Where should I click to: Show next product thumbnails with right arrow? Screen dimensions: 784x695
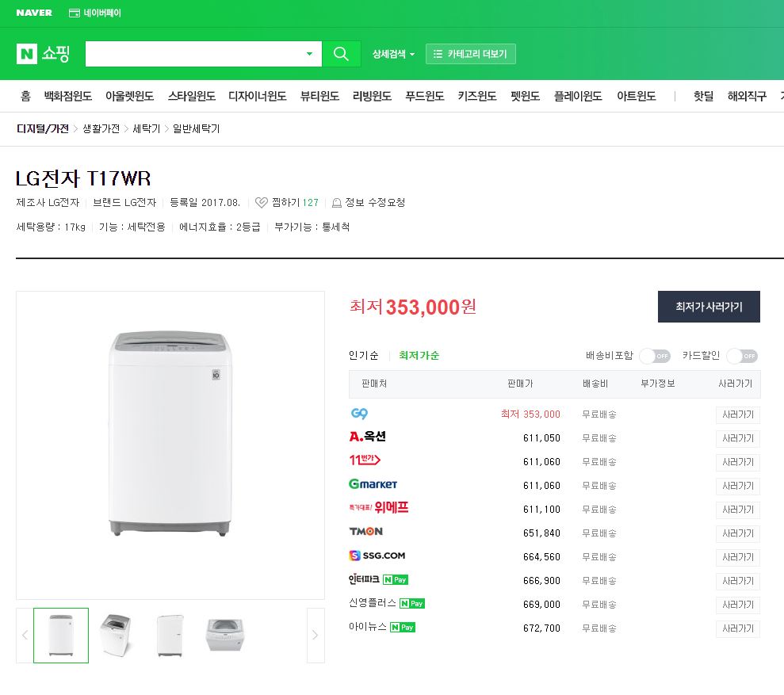tap(316, 635)
